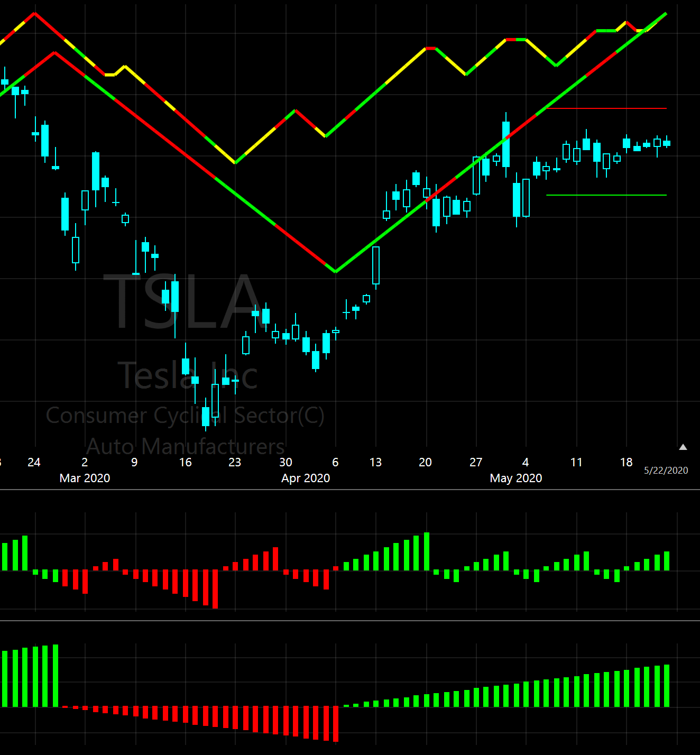Viewport: 700px width, 755px height.
Task: Click the Mar 2020 month label
Action: [85, 478]
